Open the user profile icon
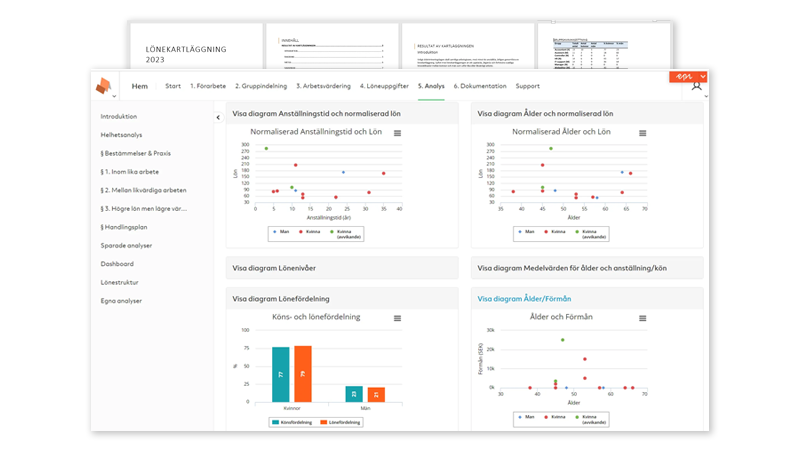Screen dimensions: 800x450 [x=697, y=87]
